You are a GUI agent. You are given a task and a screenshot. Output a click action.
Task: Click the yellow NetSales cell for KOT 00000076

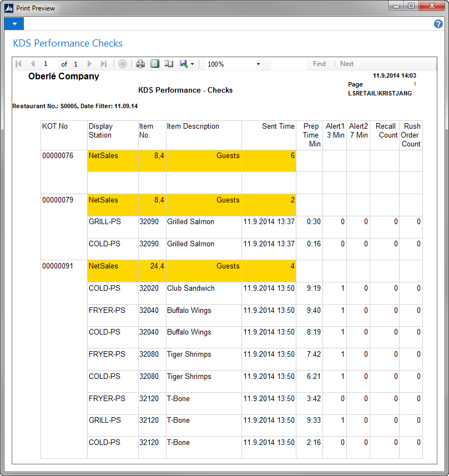[112, 160]
